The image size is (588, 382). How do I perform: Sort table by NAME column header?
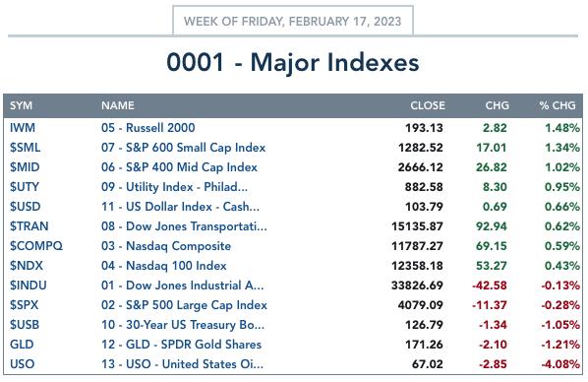(x=118, y=105)
